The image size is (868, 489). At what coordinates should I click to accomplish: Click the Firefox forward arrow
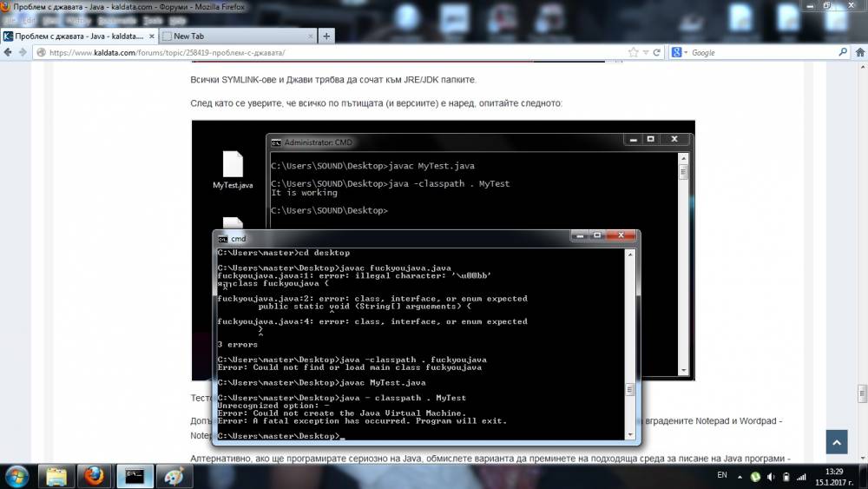(x=23, y=52)
